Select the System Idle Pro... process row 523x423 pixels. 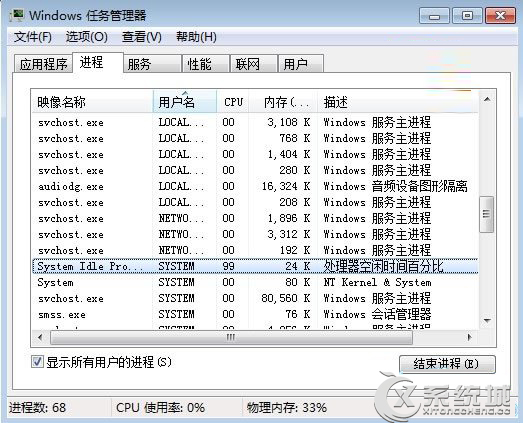[255, 266]
